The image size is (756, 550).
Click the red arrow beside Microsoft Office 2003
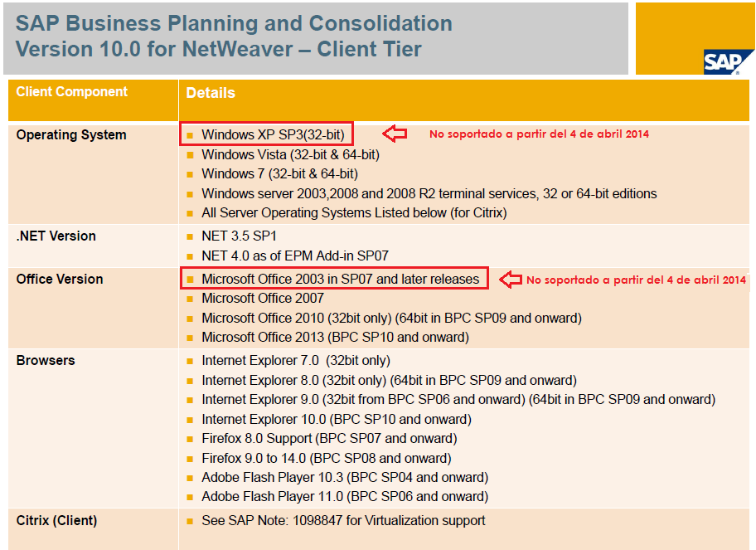point(510,280)
